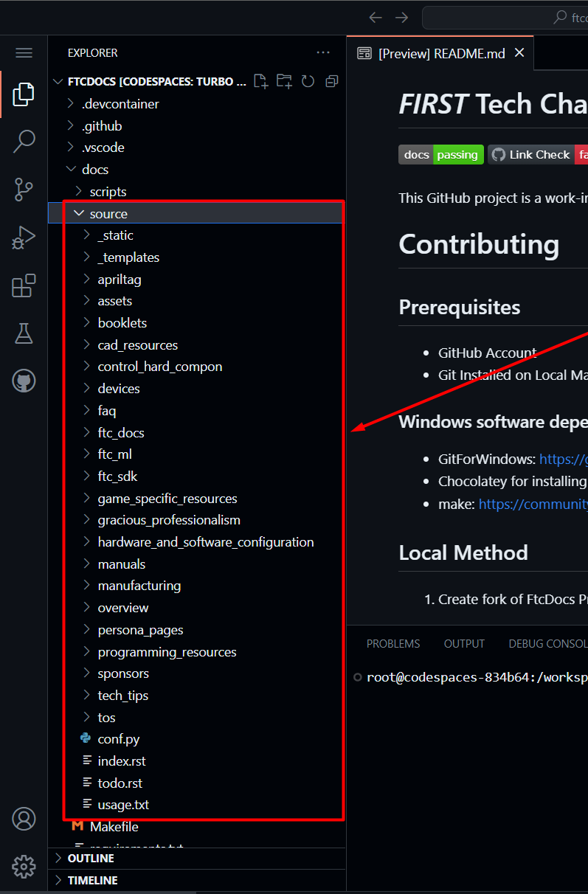Expand the TIMELINE section
The image size is (588, 894).
pyautogui.click(x=92, y=881)
